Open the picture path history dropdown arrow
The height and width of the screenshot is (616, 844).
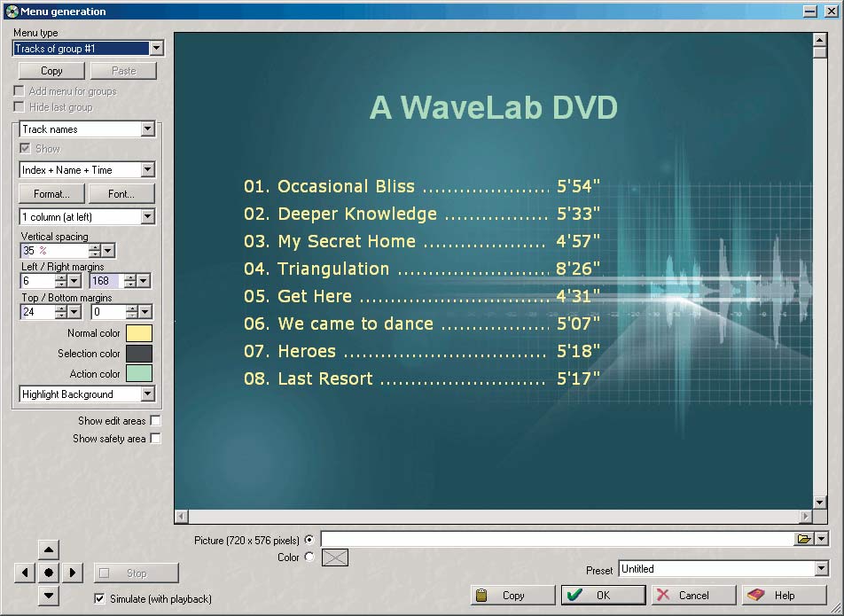tap(821, 539)
